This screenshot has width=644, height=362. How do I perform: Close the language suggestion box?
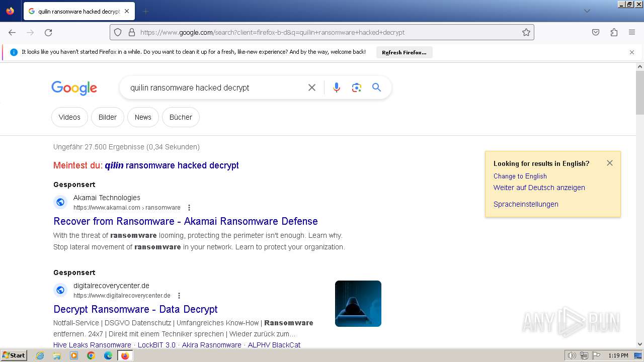(x=610, y=163)
